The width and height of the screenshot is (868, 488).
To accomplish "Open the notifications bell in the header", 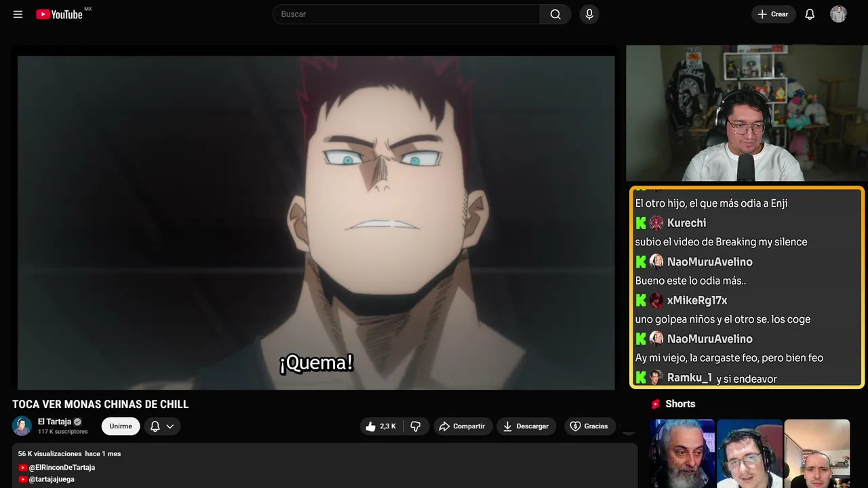I will pyautogui.click(x=810, y=14).
